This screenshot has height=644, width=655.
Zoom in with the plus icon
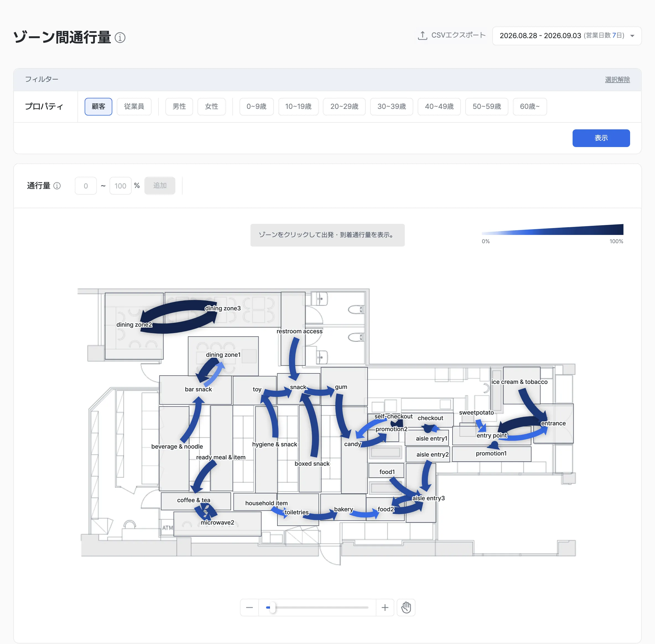(x=385, y=608)
